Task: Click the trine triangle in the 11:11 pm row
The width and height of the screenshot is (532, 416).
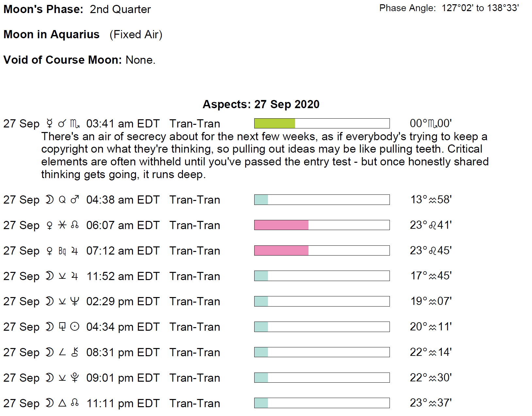Action: (62, 403)
